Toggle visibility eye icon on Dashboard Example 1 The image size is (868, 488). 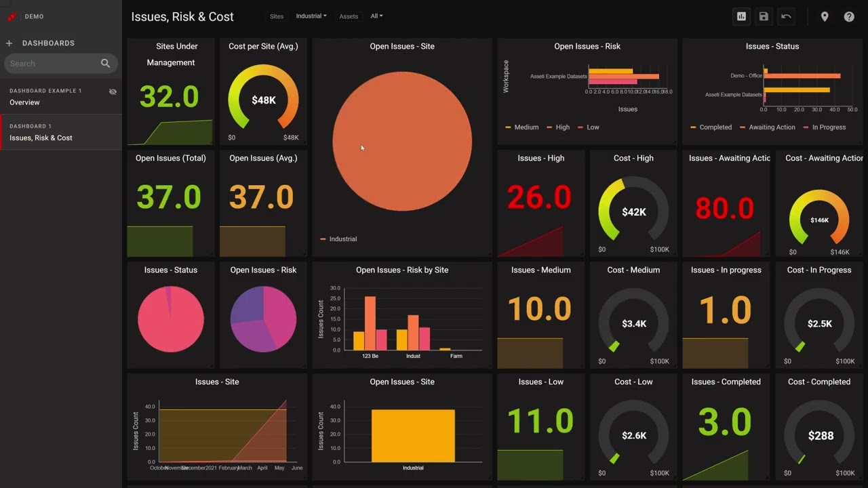[113, 91]
